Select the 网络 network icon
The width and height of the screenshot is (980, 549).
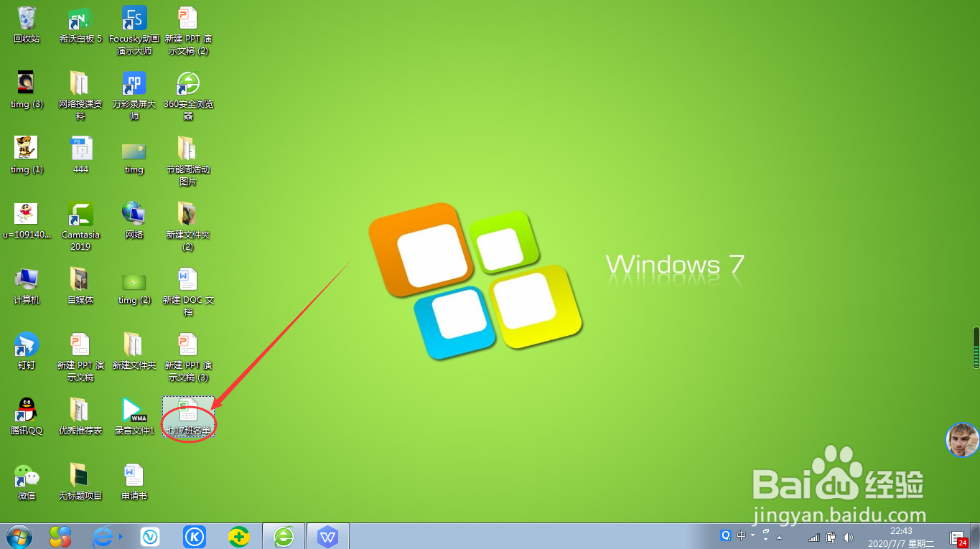134,220
